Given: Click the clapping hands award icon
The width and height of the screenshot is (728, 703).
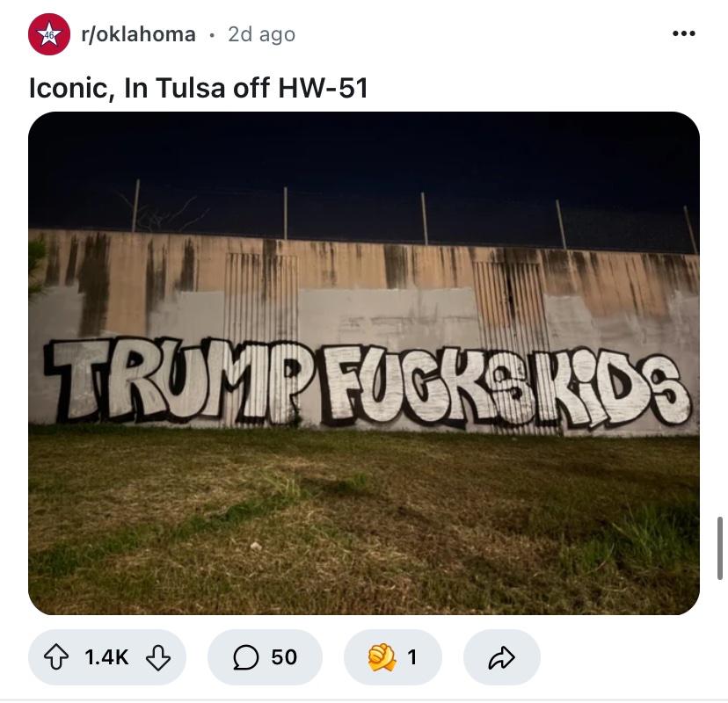Looking at the screenshot, I should click(x=382, y=657).
